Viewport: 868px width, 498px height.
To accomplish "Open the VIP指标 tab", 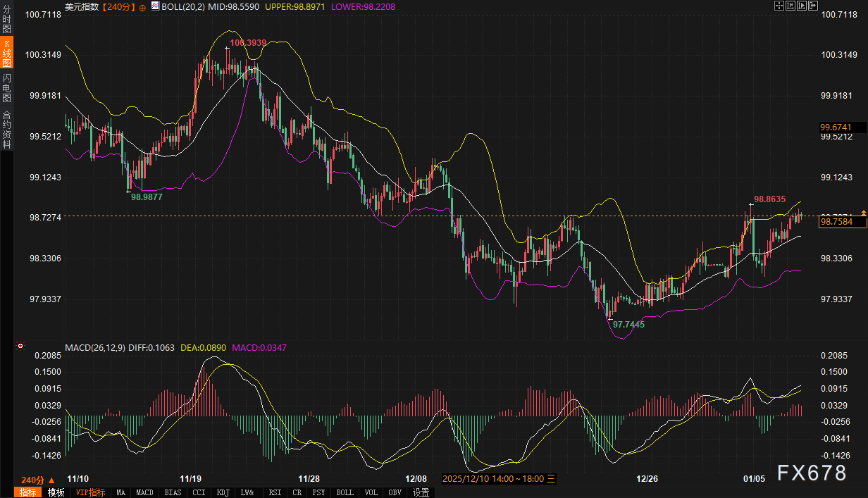I will point(90,492).
